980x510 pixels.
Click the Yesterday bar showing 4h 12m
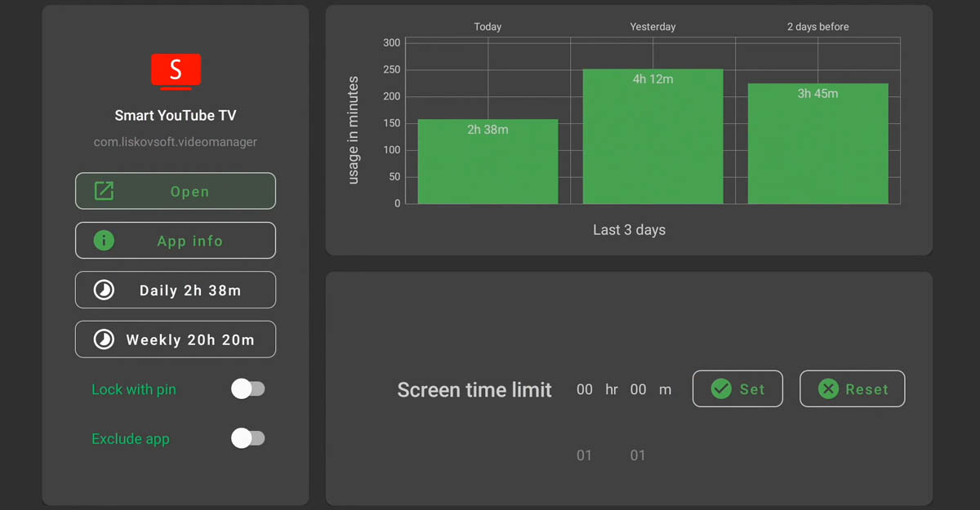(653, 136)
